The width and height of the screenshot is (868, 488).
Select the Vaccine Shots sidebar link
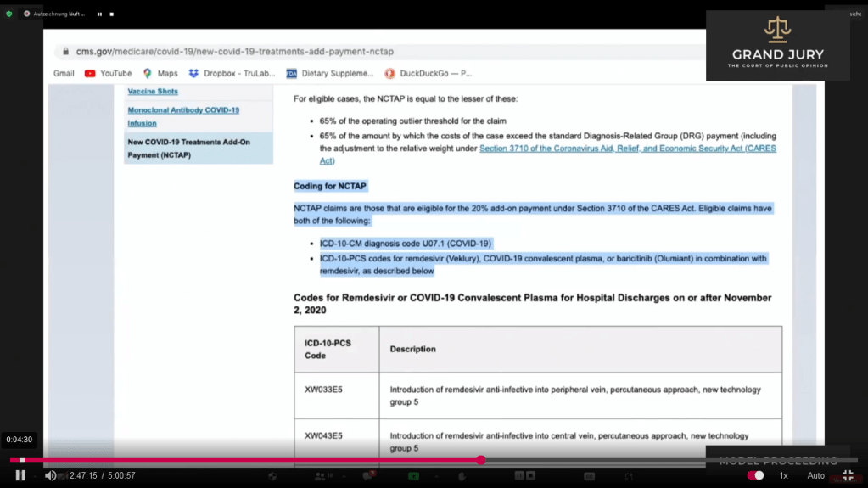[153, 92]
